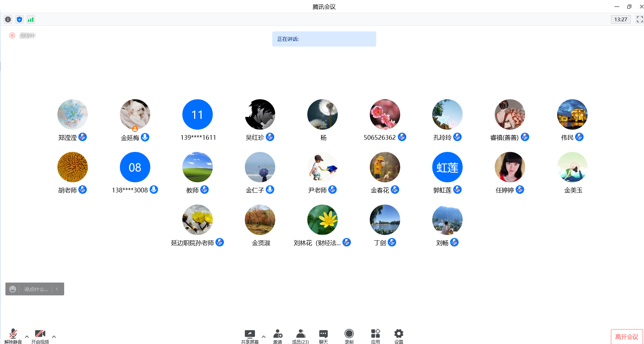Check the green network signal icon
This screenshot has width=644, height=344.
click(31, 20)
